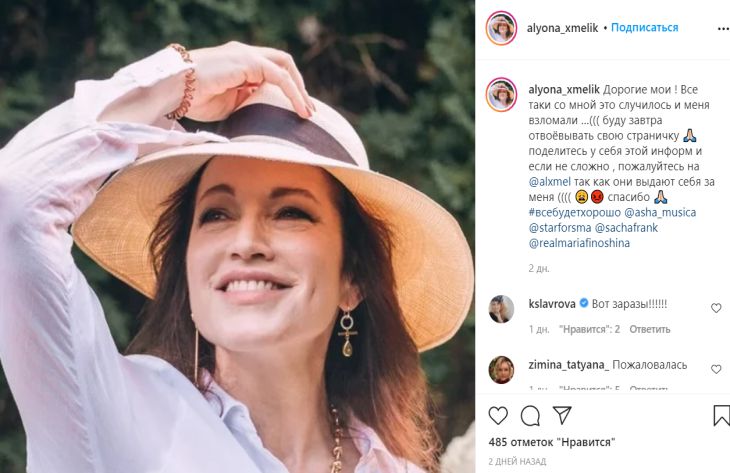Viewport: 730px width, 473px height.
Task: Share post via paper plane icon
Action: pyautogui.click(x=562, y=415)
